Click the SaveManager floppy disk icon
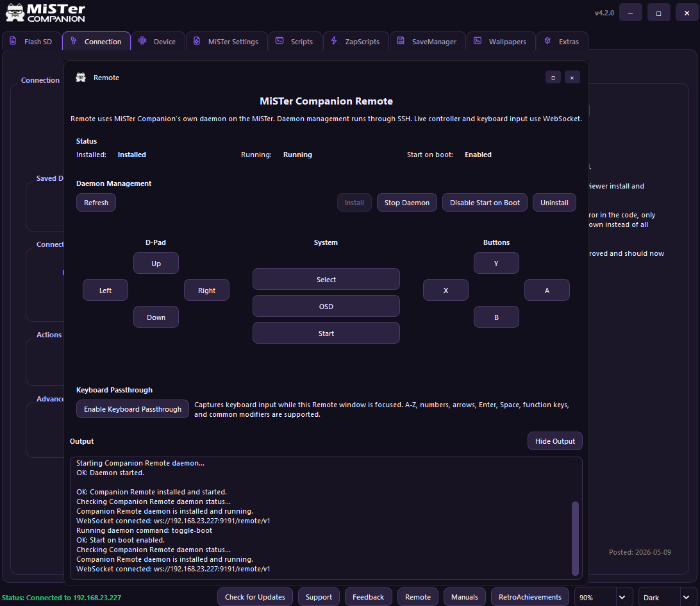Image resolution: width=700 pixels, height=606 pixels. click(x=401, y=40)
